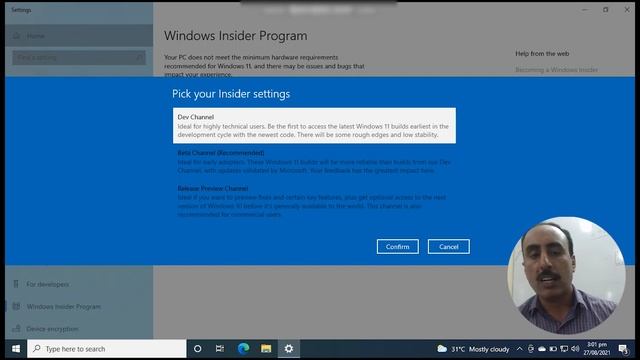Open the Windows Start menu
Screen dimensions: 640x360
coord(16,349)
